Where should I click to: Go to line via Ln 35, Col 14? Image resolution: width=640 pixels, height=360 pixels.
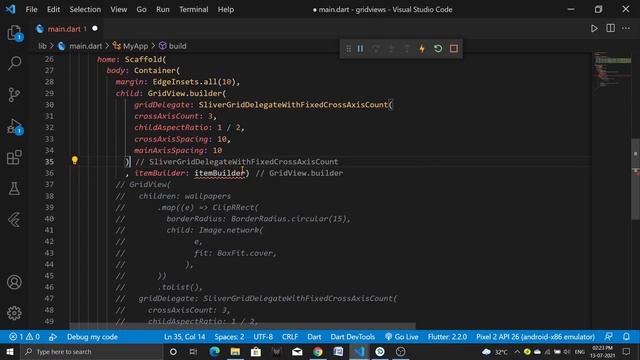pos(184,337)
